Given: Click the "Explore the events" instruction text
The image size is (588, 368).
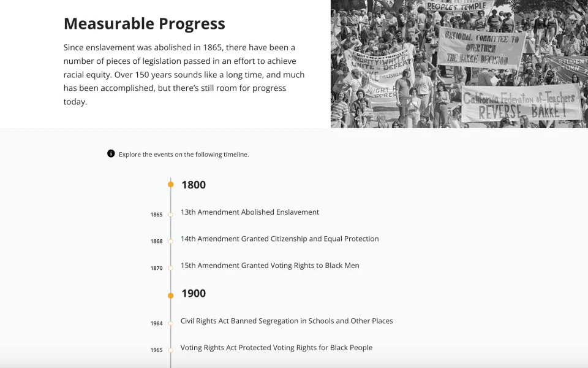Looking at the screenshot, I should [184, 155].
